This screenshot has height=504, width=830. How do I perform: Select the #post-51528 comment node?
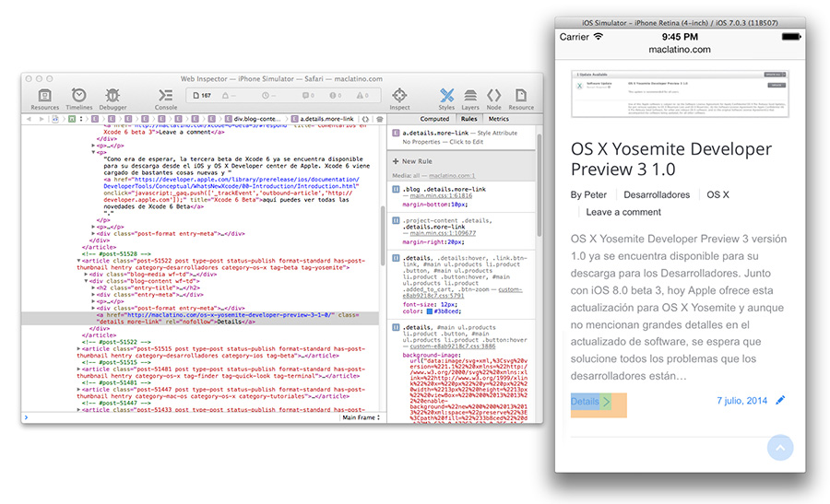116,254
